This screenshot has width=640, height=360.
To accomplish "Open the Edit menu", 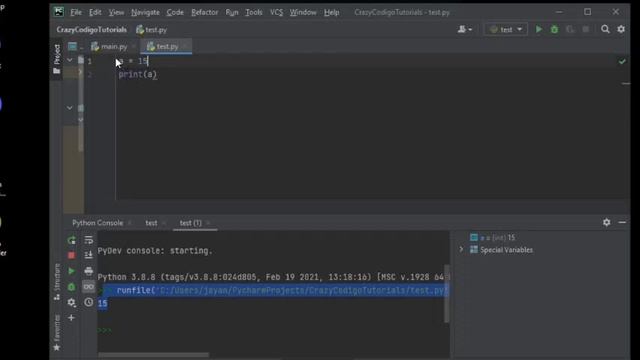I will (x=95, y=12).
